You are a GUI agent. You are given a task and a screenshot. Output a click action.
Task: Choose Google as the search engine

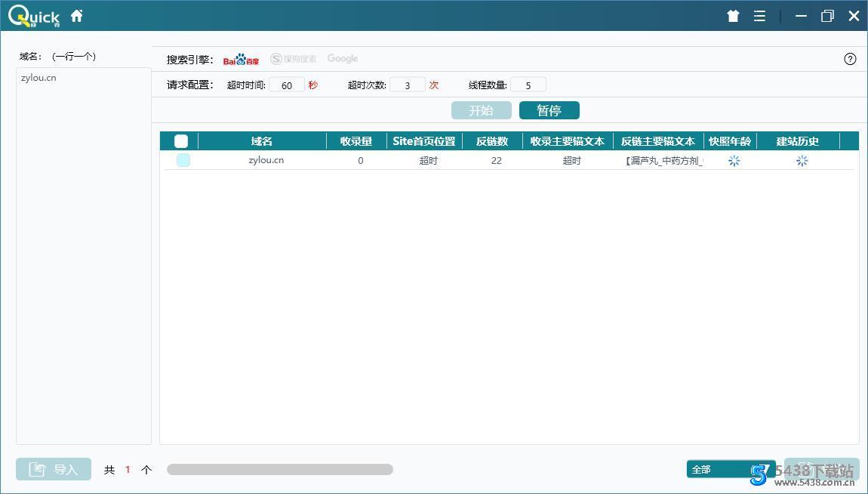click(342, 58)
